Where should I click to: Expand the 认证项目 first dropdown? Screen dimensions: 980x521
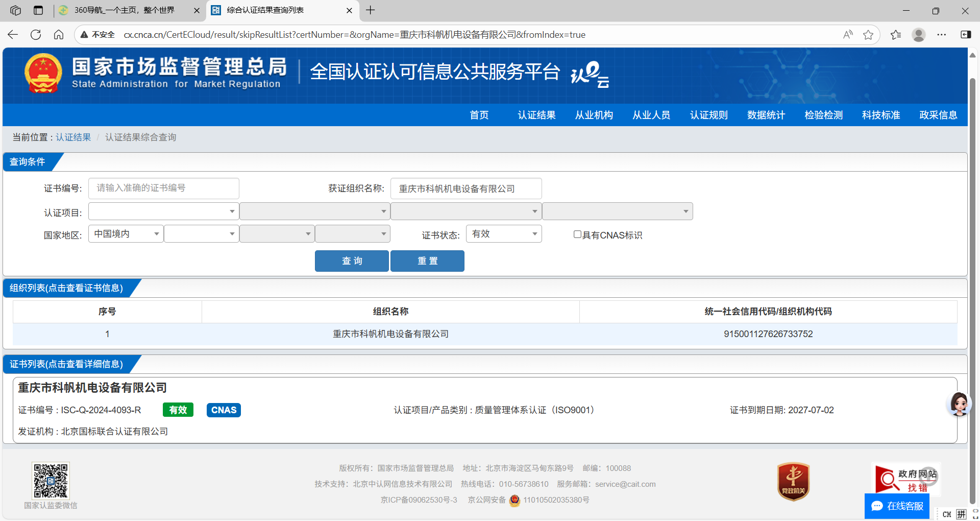163,211
